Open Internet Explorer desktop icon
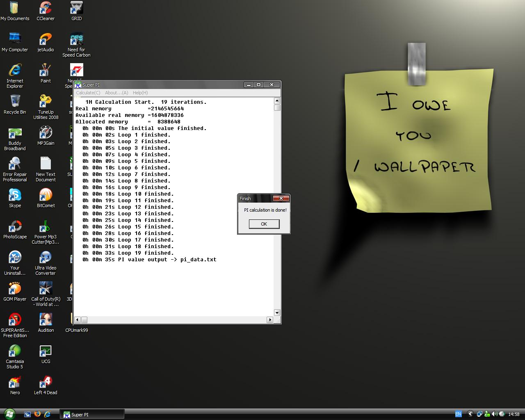This screenshot has width=525, height=420. click(15, 76)
